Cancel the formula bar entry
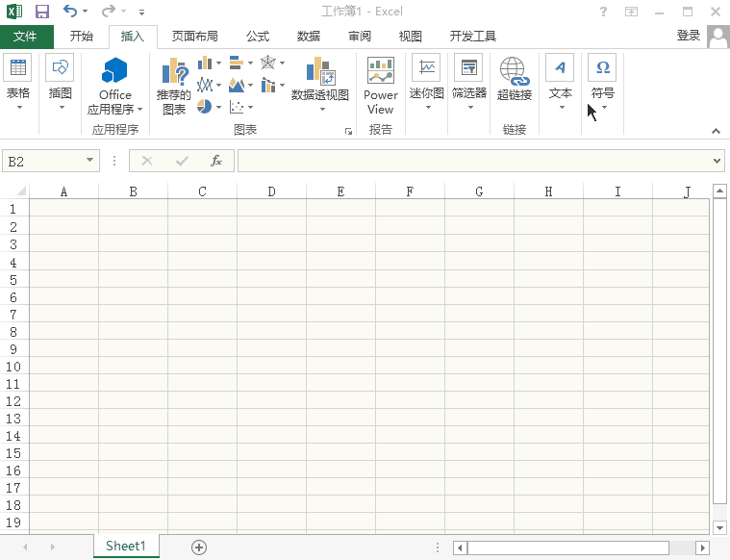The height and width of the screenshot is (560, 730). [147, 162]
